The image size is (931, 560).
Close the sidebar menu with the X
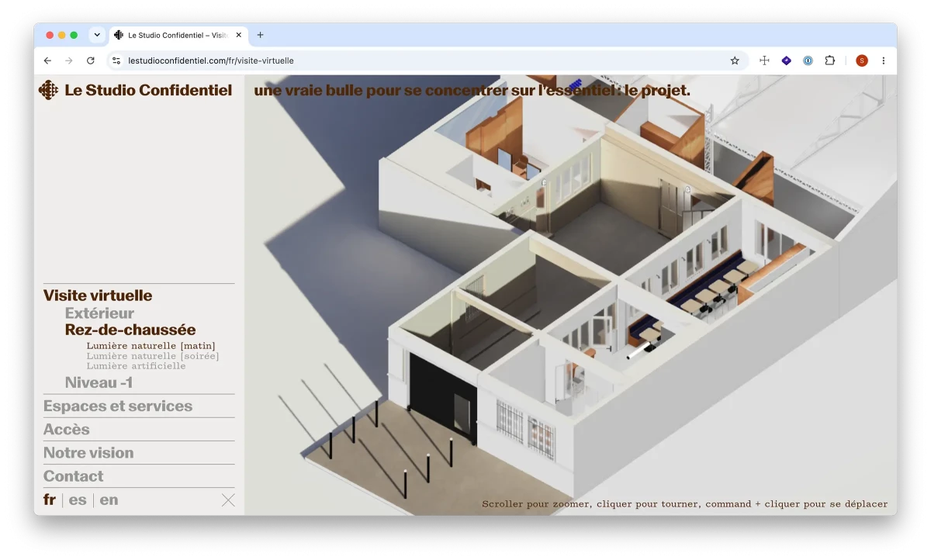[x=228, y=500]
